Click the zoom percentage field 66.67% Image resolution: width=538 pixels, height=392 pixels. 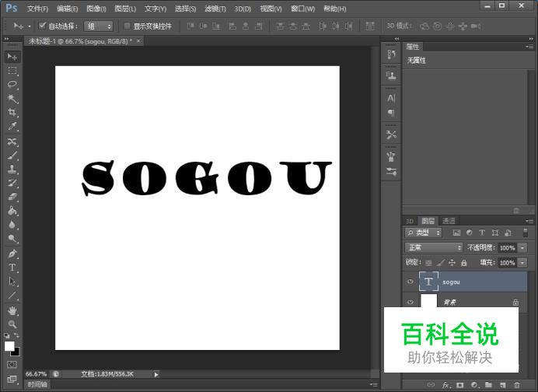[37, 374]
